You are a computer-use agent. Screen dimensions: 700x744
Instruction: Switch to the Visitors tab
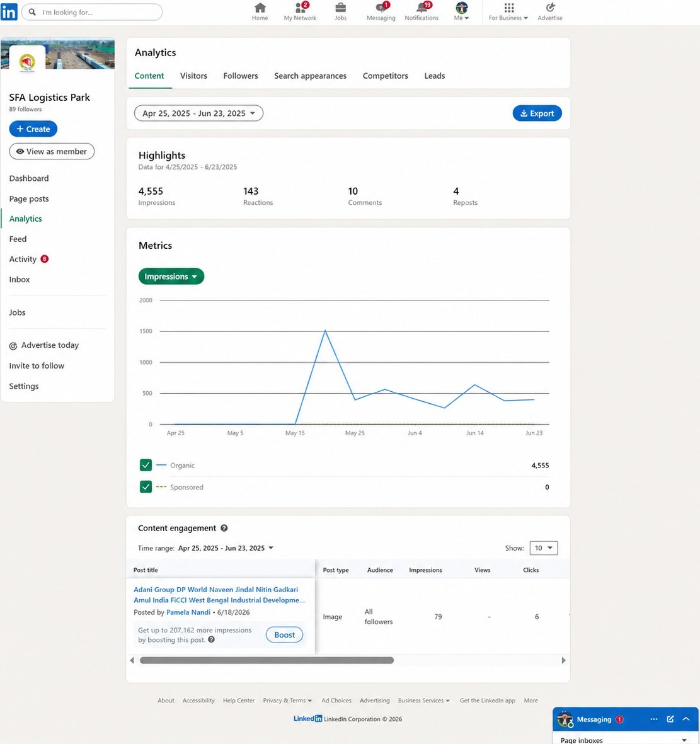tap(193, 76)
